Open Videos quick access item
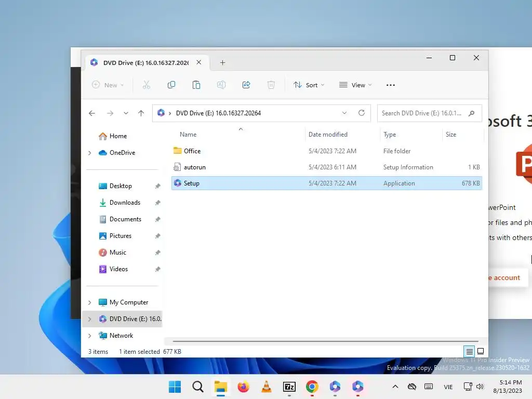Viewport: 532px width, 399px height. tap(118, 269)
